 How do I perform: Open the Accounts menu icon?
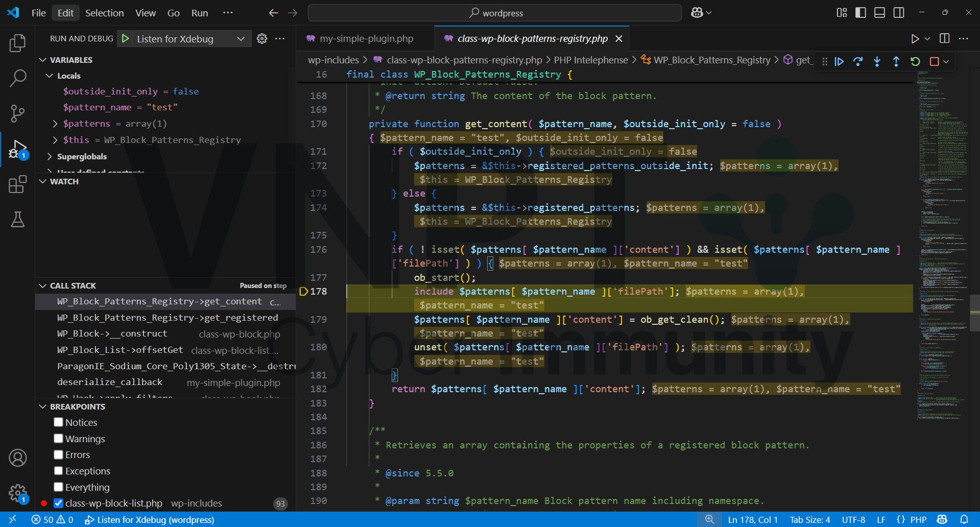pos(18,458)
